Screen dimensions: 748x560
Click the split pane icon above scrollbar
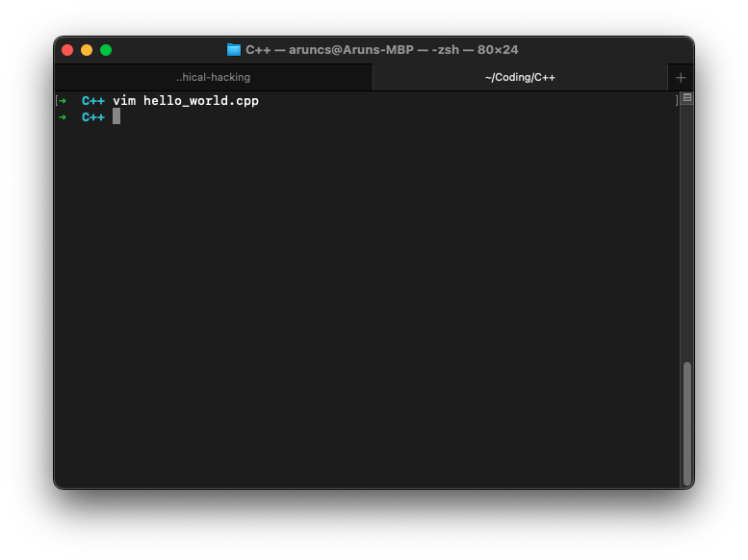pyautogui.click(x=687, y=98)
